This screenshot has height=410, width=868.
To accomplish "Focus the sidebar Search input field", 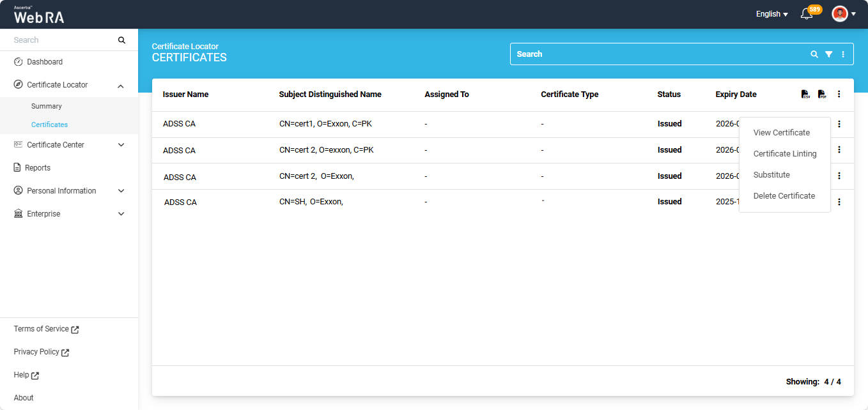I will [x=61, y=40].
